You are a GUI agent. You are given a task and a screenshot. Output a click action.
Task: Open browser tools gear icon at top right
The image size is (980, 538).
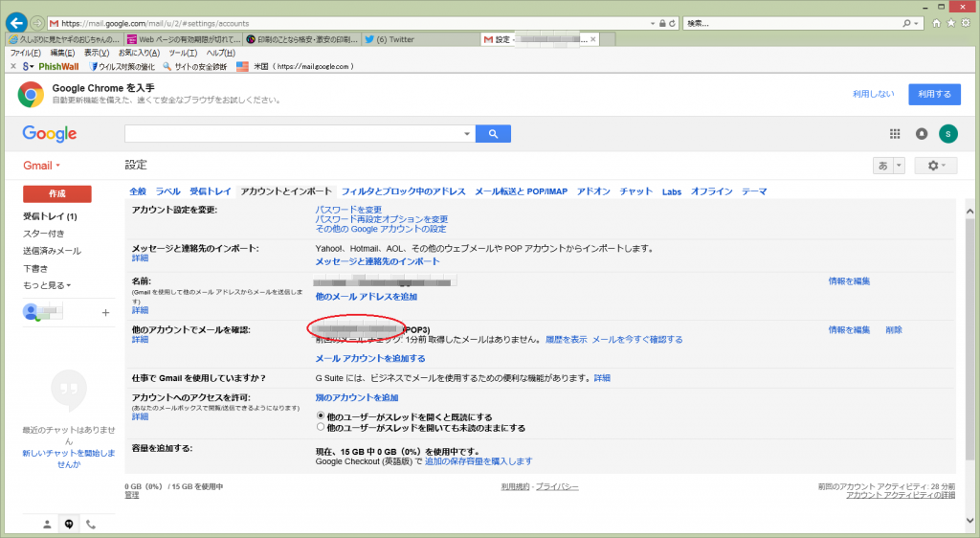click(966, 23)
